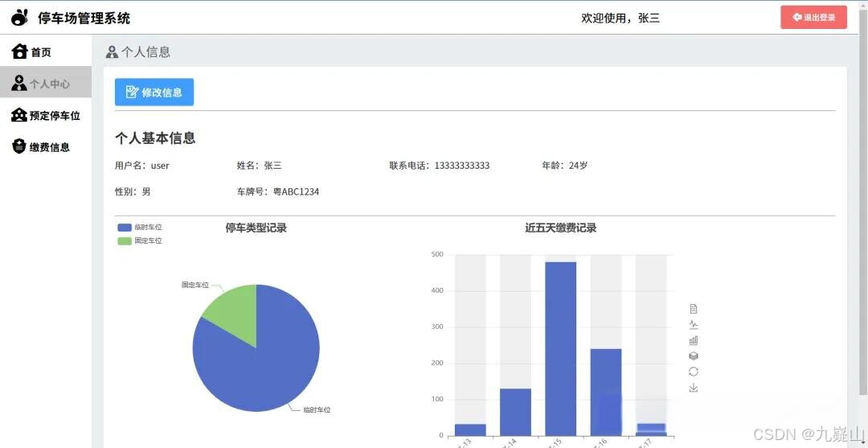Screen dimensions: 868x448
Task: Click the 欢迎使用，张三 welcome text
Action: coord(620,18)
